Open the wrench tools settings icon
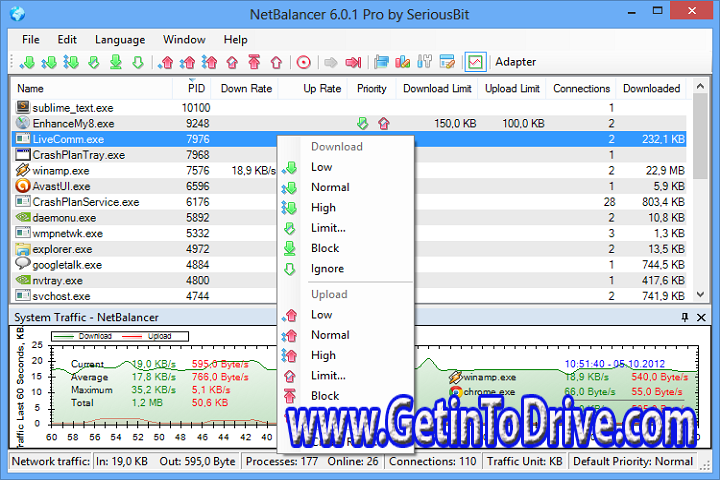This screenshot has height=480, width=720. click(x=425, y=62)
